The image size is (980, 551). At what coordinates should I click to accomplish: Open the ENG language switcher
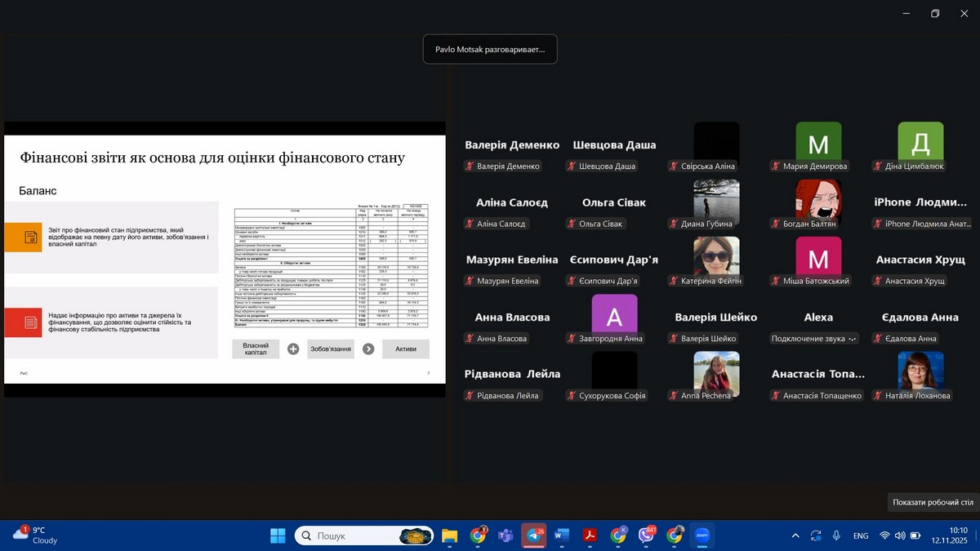click(x=861, y=535)
